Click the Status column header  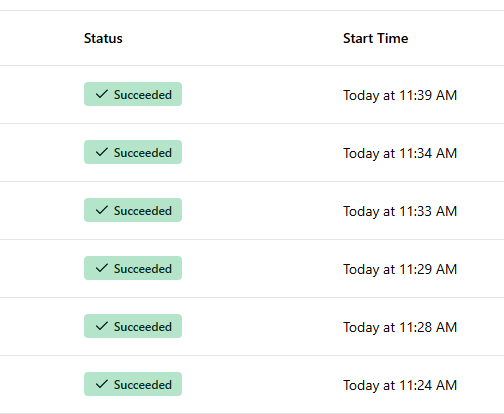pos(103,38)
